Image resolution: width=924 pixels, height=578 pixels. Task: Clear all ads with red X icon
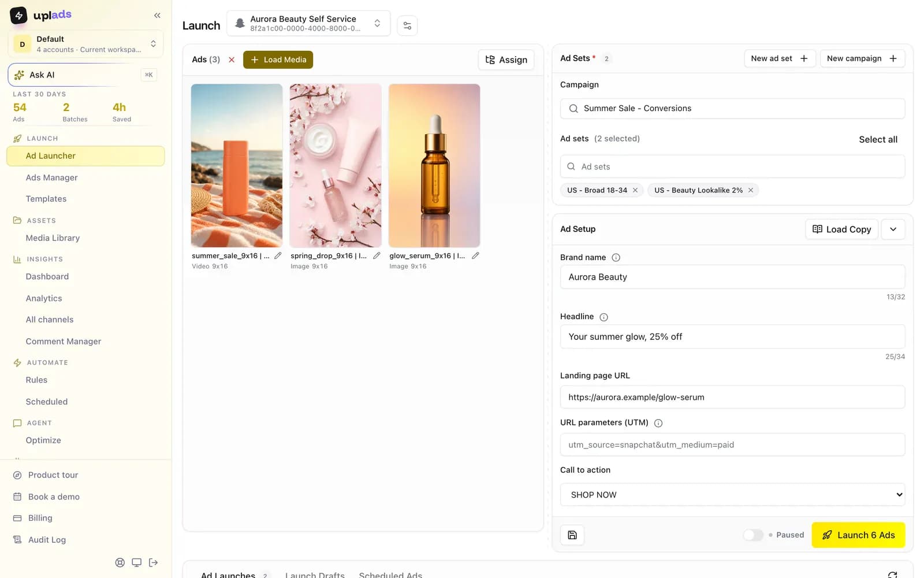(232, 60)
